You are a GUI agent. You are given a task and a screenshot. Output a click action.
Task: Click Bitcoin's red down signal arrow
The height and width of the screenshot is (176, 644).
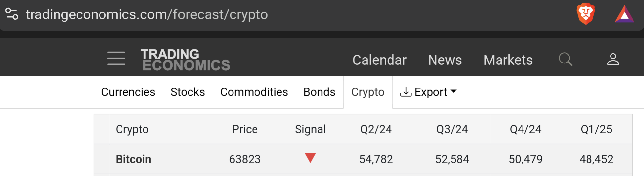(310, 158)
